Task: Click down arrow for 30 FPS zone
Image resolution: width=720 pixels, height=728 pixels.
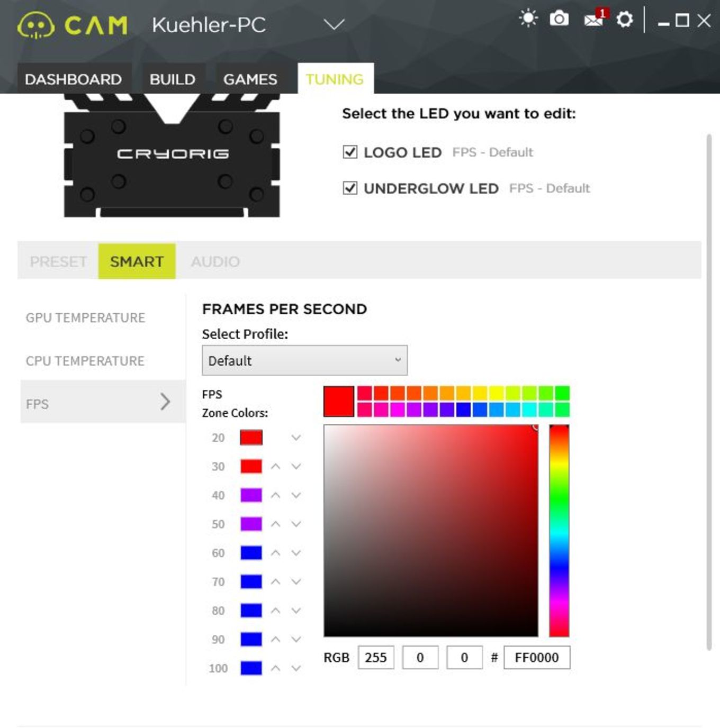Action: tap(296, 466)
